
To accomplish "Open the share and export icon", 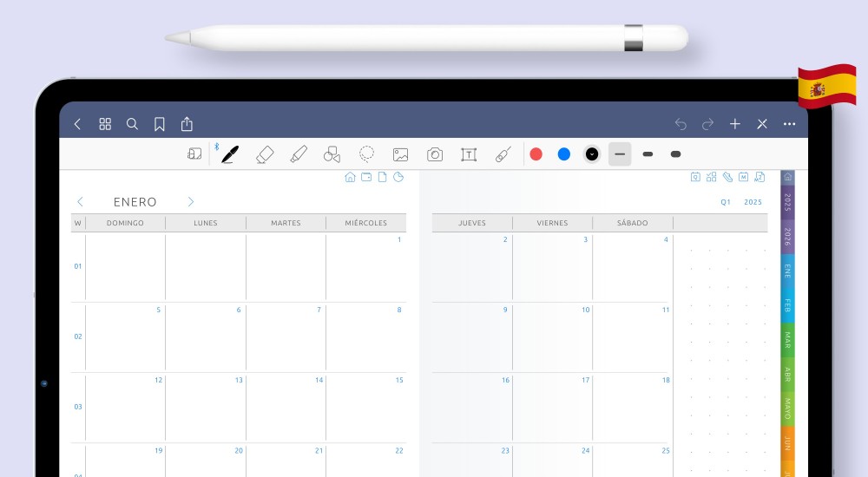I will (187, 124).
